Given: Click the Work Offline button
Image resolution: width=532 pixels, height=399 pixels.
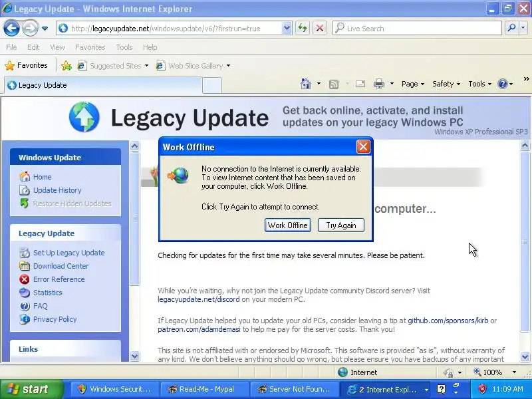Looking at the screenshot, I should coord(288,225).
